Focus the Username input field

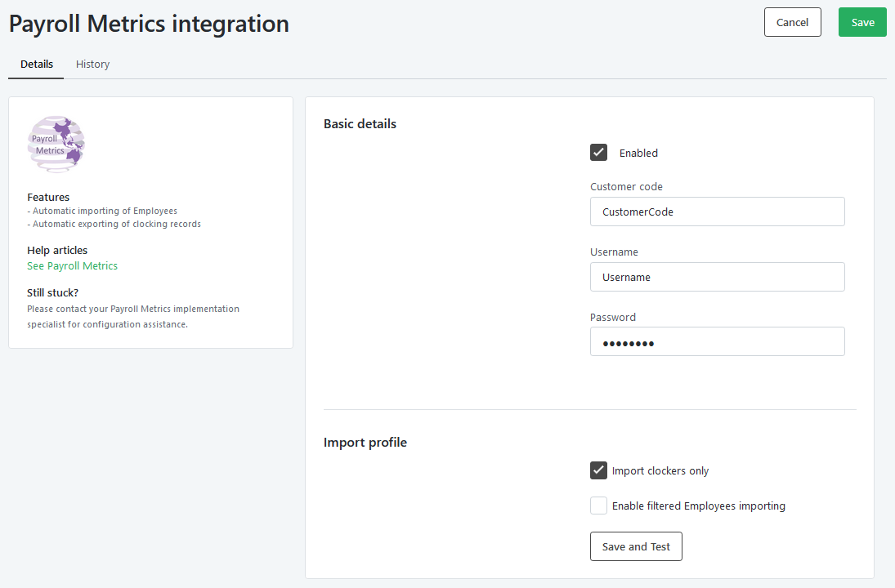(x=717, y=277)
